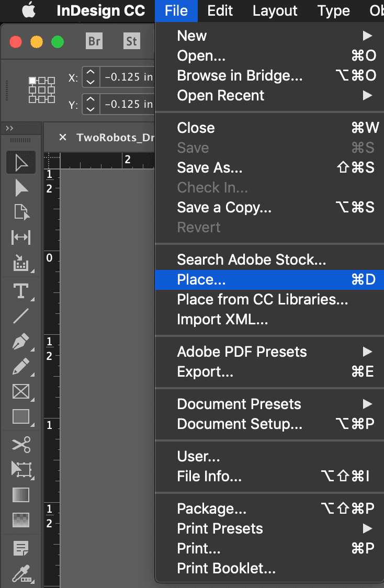
Task: Pick the Line tool
Action: [x=21, y=316]
